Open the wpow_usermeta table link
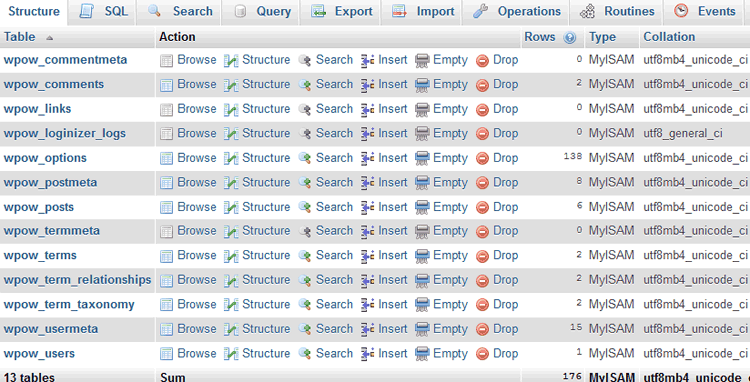This screenshot has height=382, width=750. [51, 329]
